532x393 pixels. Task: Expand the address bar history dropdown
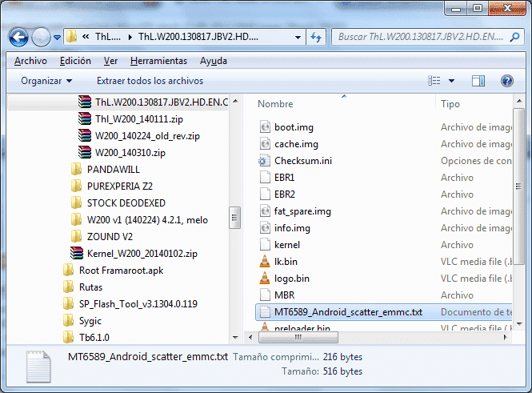click(x=298, y=37)
